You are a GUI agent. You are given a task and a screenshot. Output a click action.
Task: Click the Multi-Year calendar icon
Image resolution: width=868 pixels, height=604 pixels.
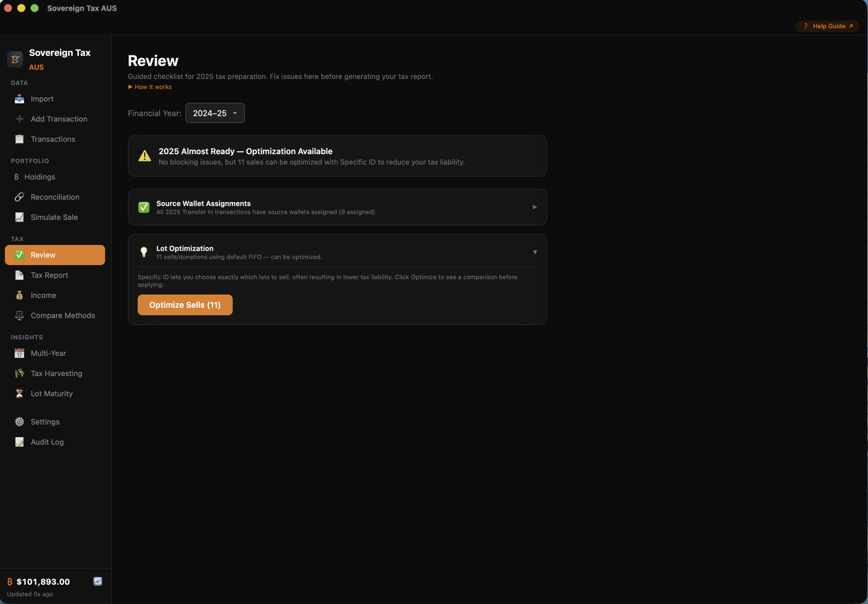click(x=19, y=353)
